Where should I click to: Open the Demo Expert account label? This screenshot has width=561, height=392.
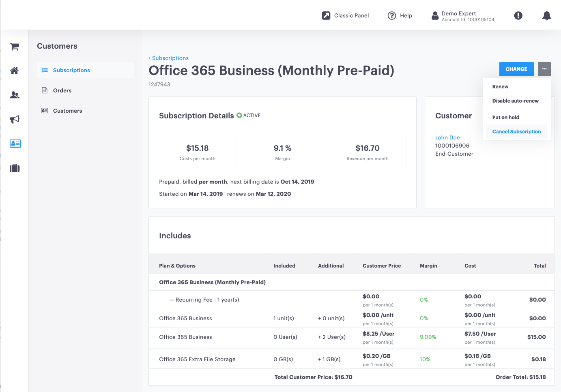tap(459, 13)
